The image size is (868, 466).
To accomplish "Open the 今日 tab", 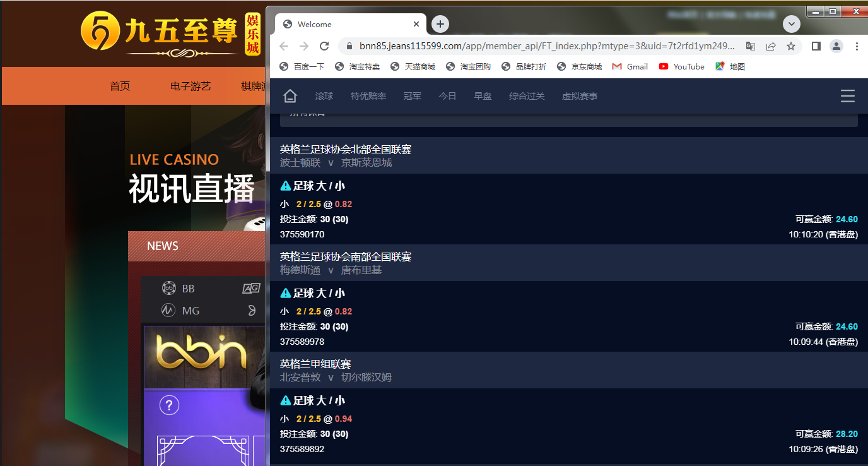I will 448,96.
